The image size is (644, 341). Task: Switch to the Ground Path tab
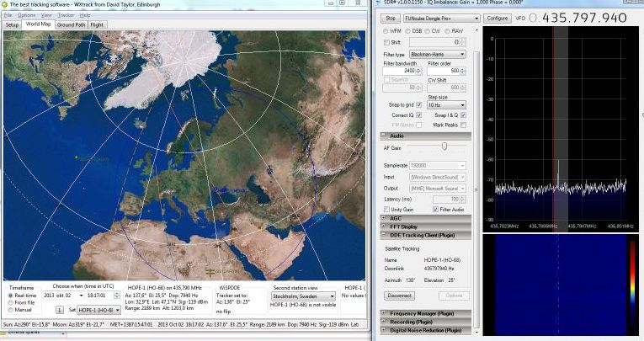tap(71, 24)
